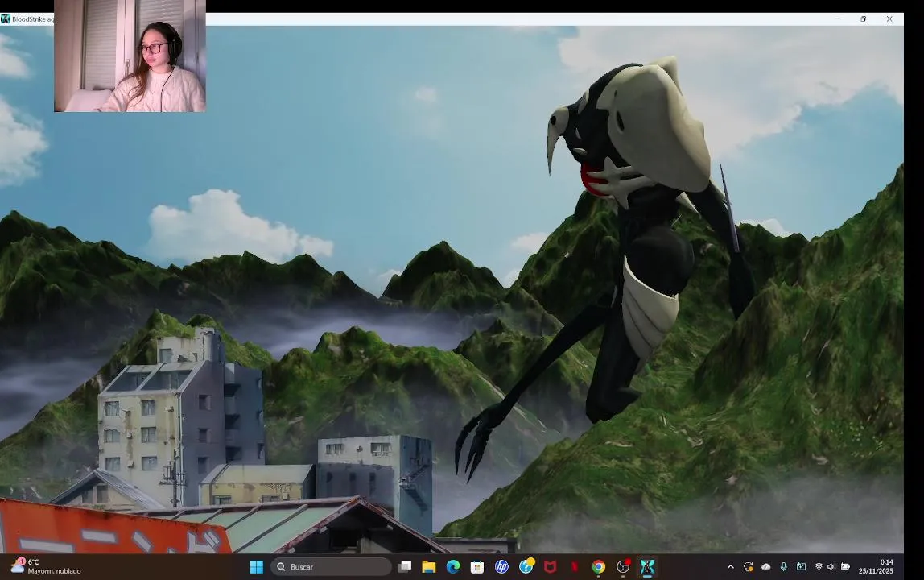
Task: Restore down the BloodStrike window
Action: coord(864,19)
